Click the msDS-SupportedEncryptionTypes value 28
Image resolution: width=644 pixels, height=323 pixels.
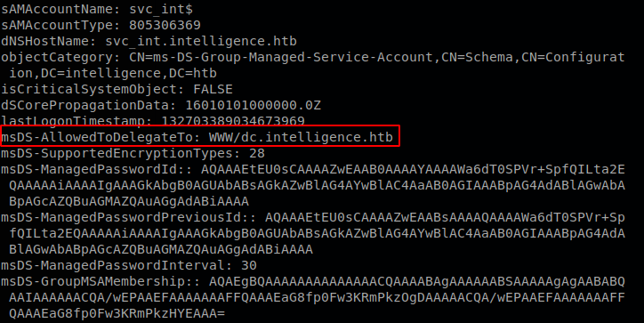[257, 153]
